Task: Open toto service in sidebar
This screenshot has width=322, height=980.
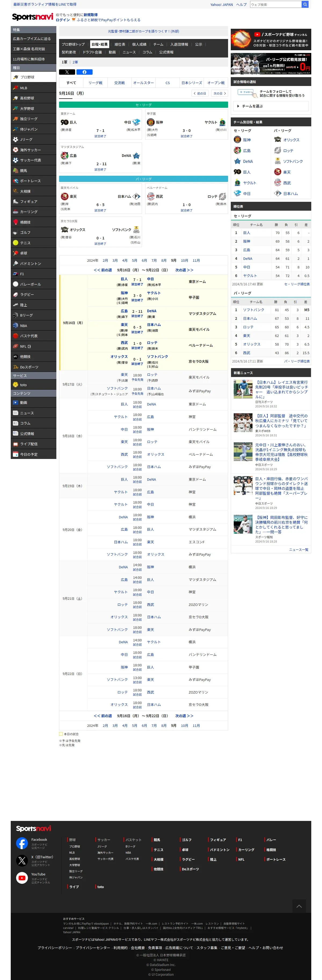Action: click(34, 385)
